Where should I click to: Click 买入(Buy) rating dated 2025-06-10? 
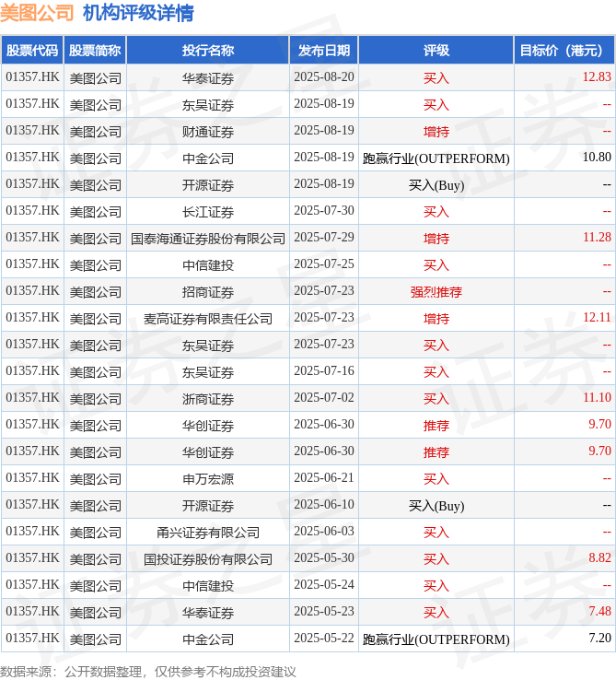436,506
